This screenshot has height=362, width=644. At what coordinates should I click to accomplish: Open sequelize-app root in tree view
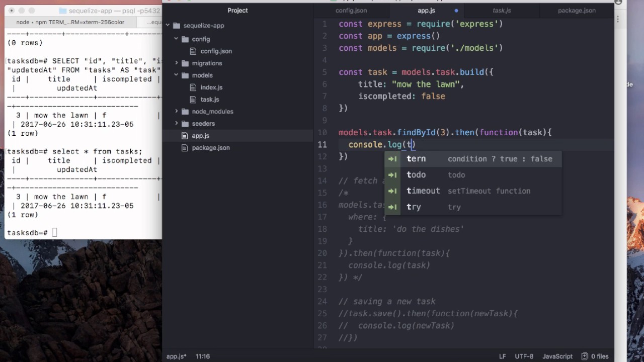(203, 26)
